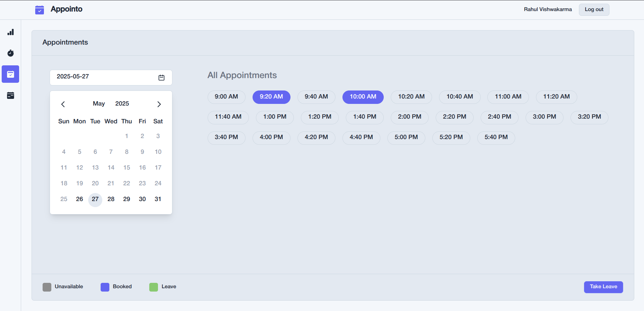Open the analytics dashboard from the sidebar
This screenshot has height=311, width=644.
[x=10, y=32]
